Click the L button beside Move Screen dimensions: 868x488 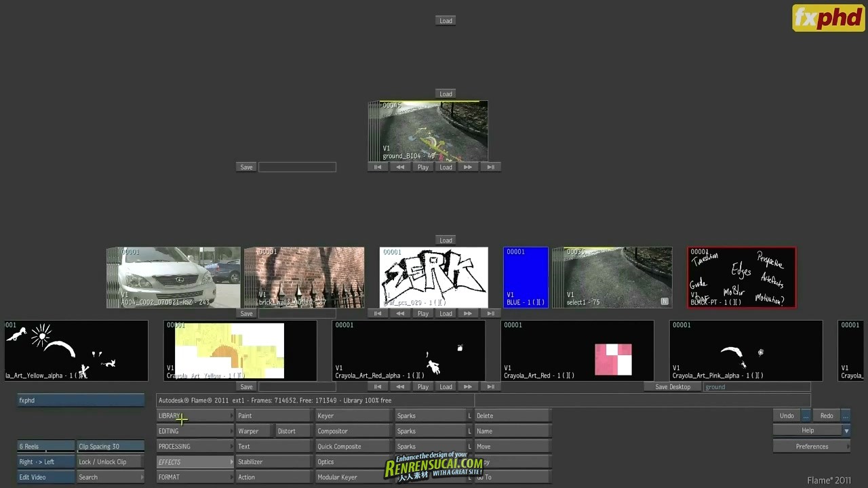pos(469,447)
